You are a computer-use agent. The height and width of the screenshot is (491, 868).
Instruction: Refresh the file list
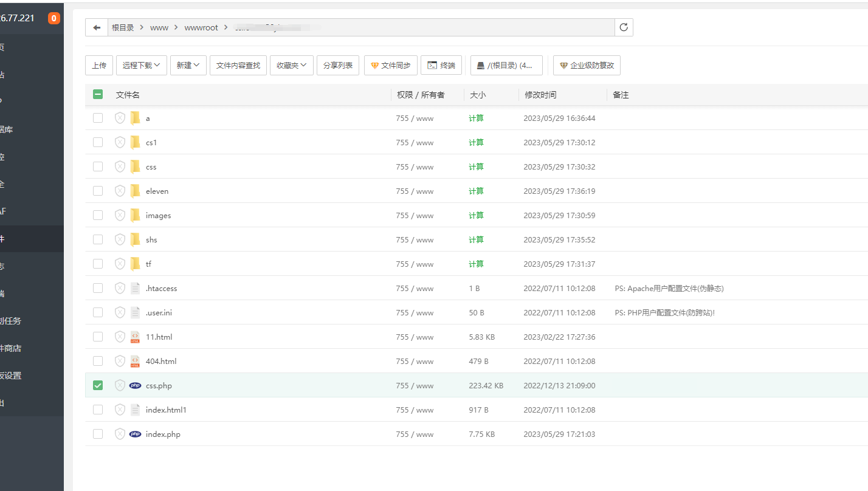[x=624, y=27]
